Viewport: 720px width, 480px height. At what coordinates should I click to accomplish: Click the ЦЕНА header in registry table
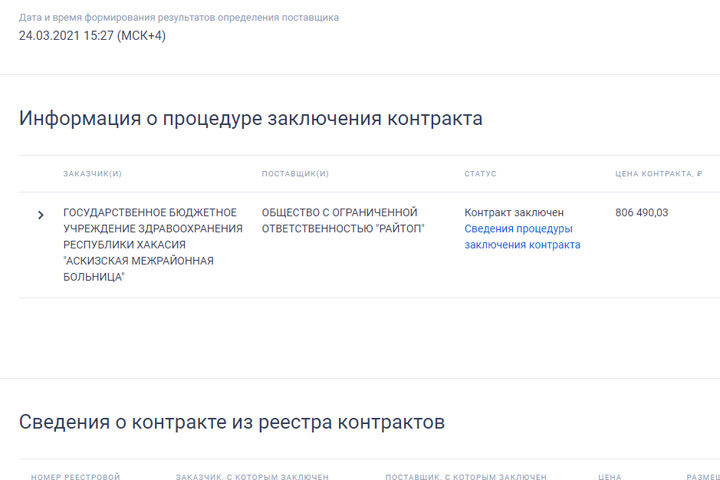pos(610,477)
